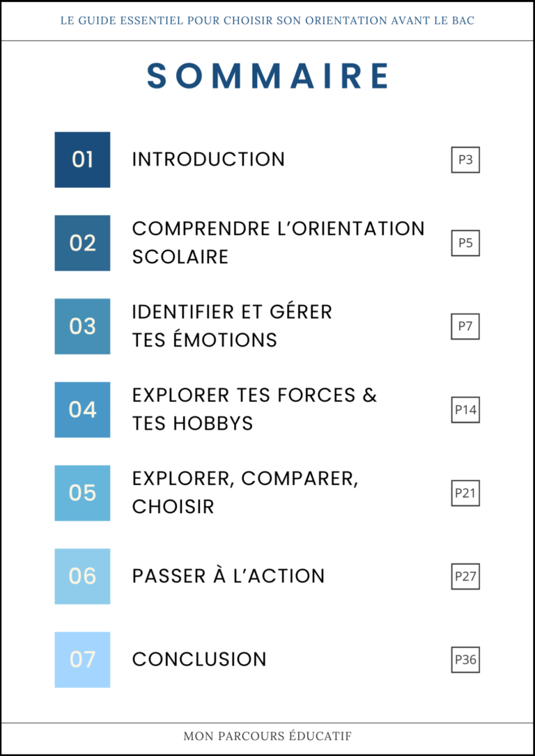Select the light blue 06 square
Image resolution: width=535 pixels, height=756 pixels.
pyautogui.click(x=82, y=576)
